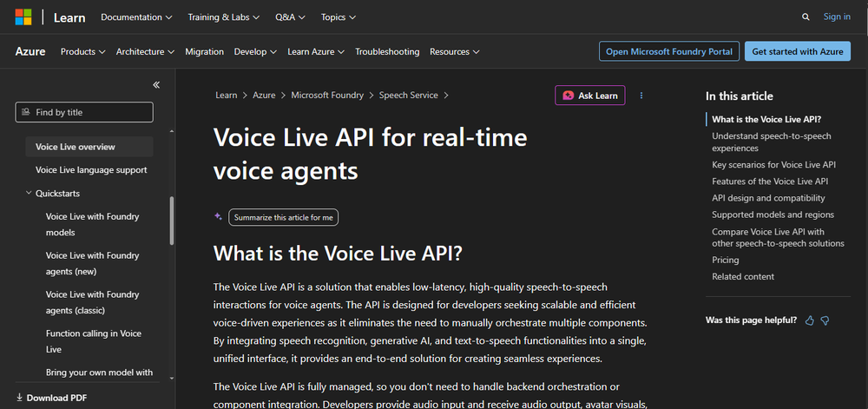Image resolution: width=868 pixels, height=409 pixels.
Task: Open Bring your own model page
Action: [99, 373]
